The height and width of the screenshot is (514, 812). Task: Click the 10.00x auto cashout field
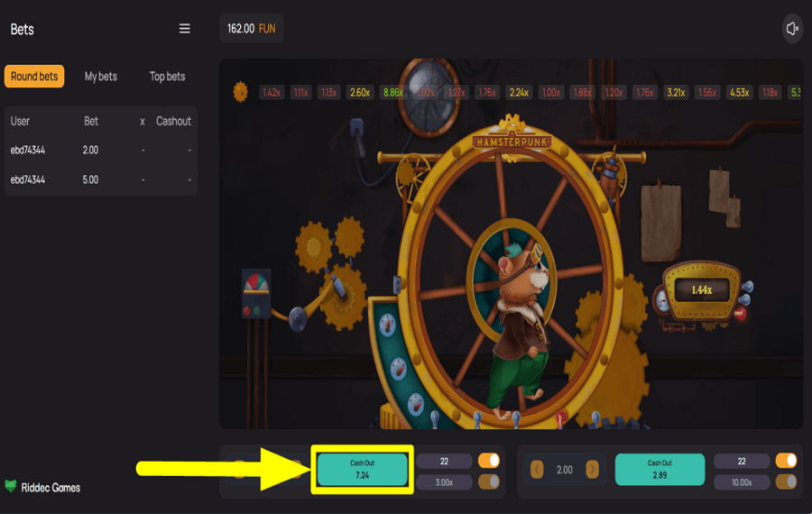[x=742, y=482]
